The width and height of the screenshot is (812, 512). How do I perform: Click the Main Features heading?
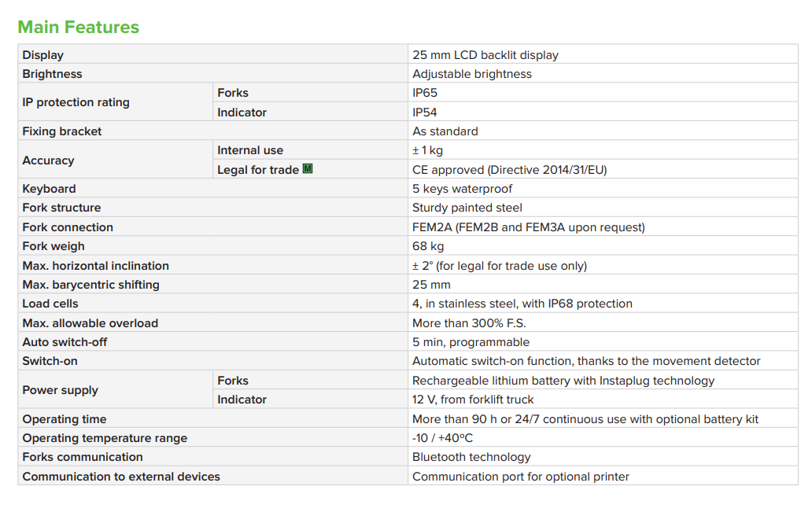point(78,27)
